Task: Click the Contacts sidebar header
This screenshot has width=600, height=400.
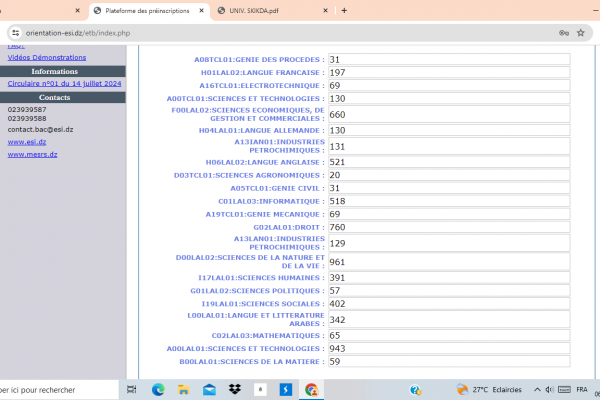Action: coord(55,97)
